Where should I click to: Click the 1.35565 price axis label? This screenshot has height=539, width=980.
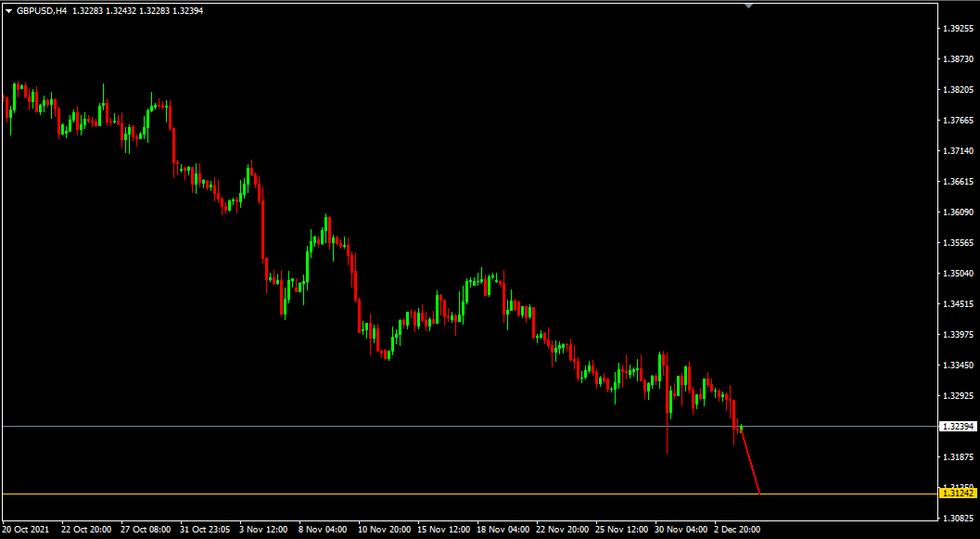(x=959, y=243)
